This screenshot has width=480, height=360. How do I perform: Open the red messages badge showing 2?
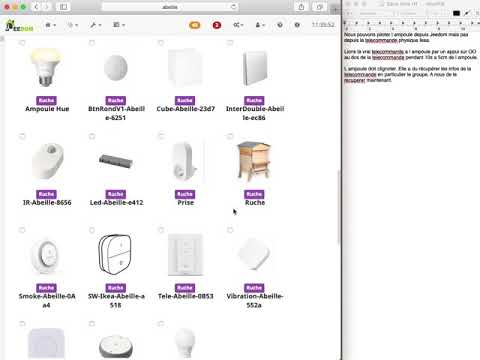click(x=217, y=25)
